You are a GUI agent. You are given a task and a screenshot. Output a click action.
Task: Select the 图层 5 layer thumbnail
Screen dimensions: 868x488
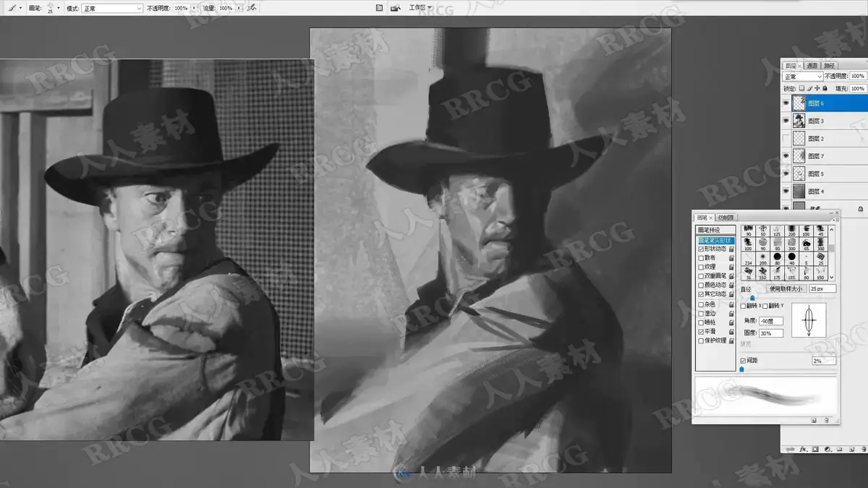(799, 174)
